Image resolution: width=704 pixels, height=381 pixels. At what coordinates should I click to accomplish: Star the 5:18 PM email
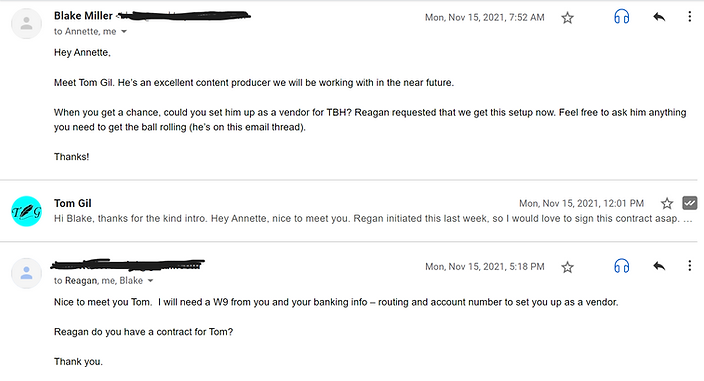pyautogui.click(x=568, y=267)
